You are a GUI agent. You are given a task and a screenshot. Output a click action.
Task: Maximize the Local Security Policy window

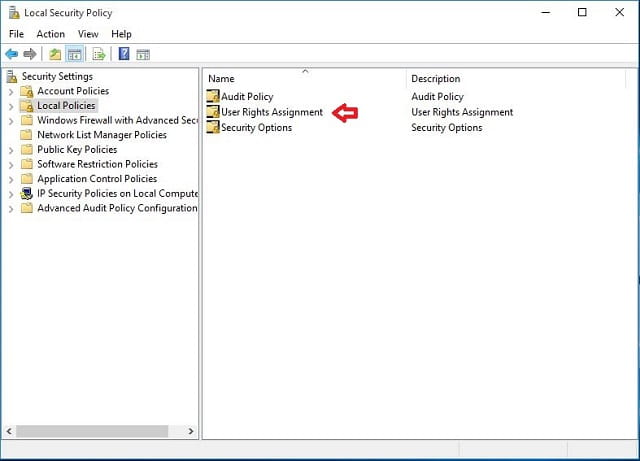pos(582,13)
